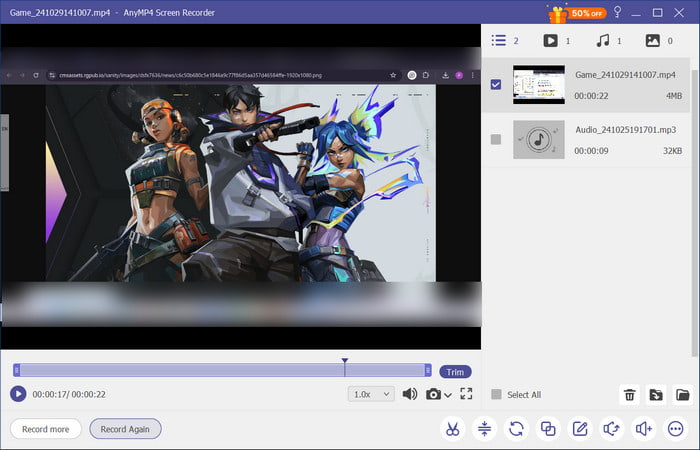Click the edit metadata pencil icon

pos(580,429)
